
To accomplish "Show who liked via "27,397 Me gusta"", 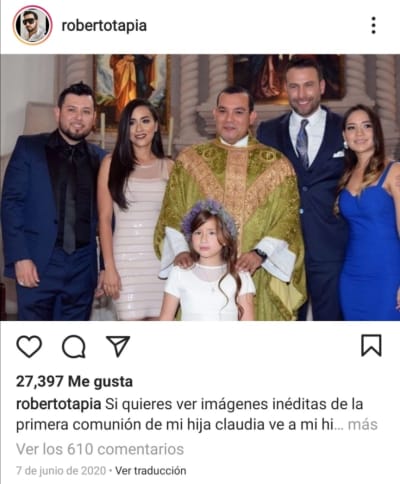I will tap(74, 381).
